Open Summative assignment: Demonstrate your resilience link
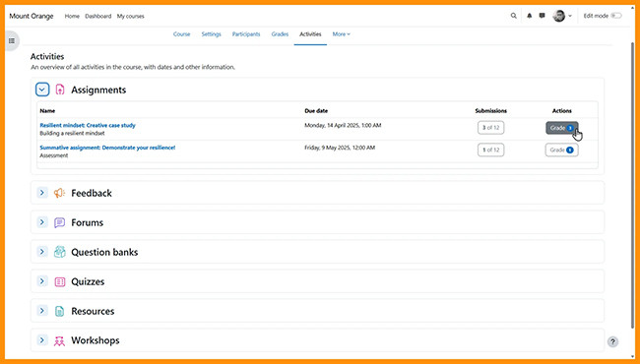 (x=107, y=148)
